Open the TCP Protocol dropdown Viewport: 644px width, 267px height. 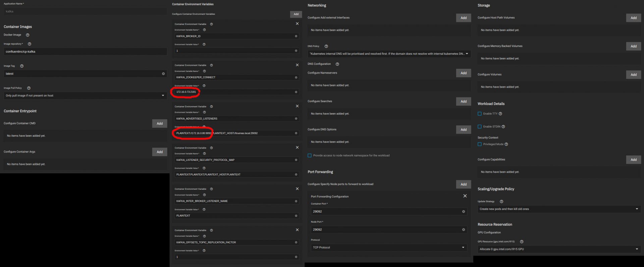click(x=389, y=248)
